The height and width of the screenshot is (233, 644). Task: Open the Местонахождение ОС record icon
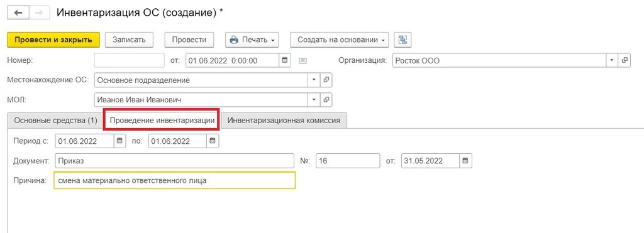[326, 80]
